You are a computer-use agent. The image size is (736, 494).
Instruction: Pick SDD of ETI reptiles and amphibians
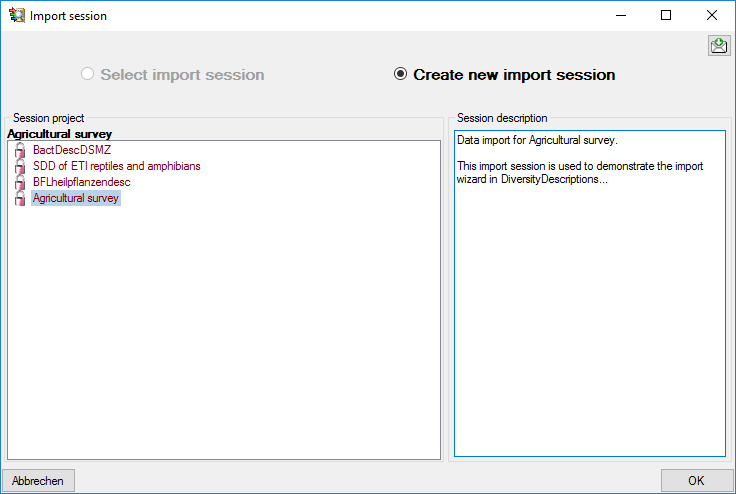pos(123,166)
